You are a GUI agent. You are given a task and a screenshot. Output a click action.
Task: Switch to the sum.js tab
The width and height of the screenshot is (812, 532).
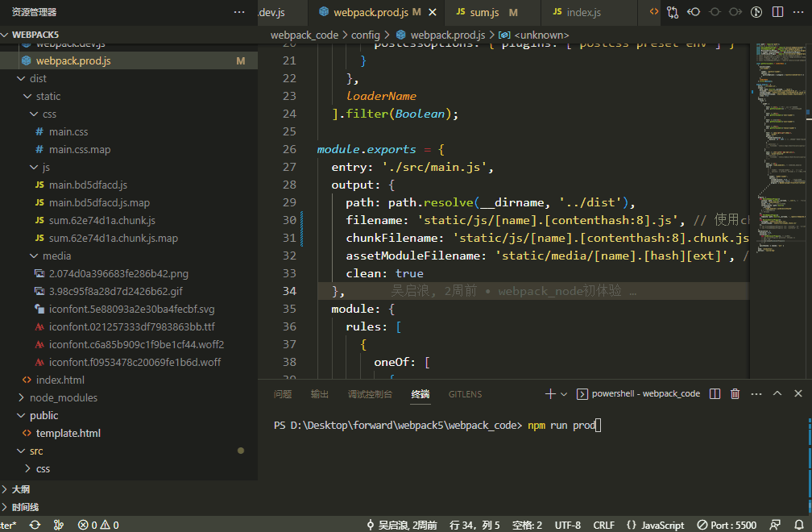(484, 13)
